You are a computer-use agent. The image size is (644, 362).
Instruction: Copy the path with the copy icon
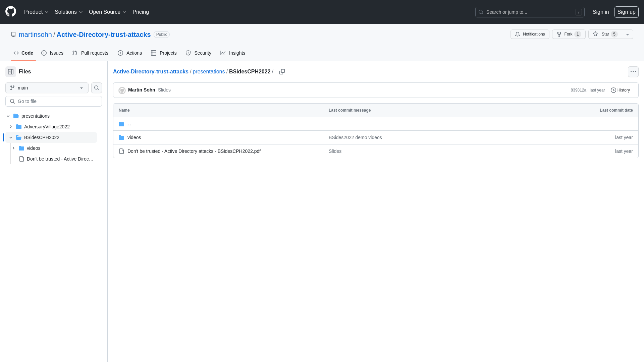click(282, 72)
